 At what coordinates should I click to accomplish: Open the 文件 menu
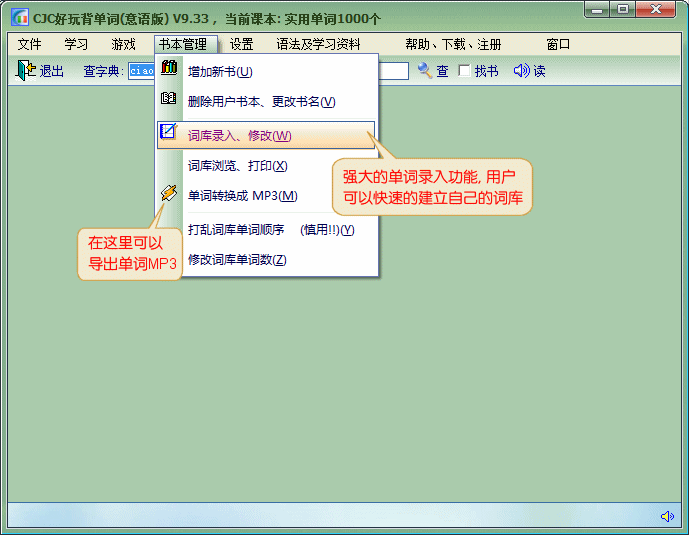click(29, 44)
